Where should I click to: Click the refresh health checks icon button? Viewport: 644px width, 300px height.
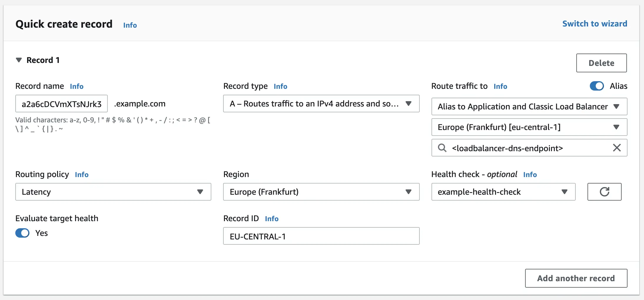(x=604, y=192)
